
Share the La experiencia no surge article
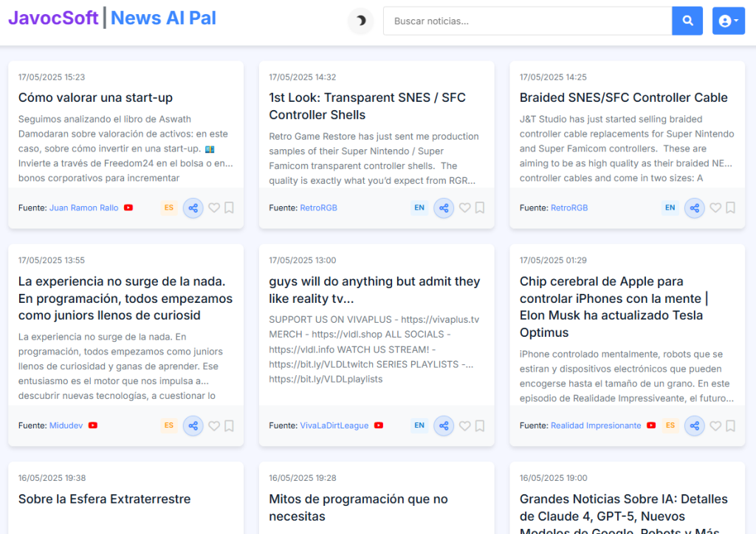(193, 426)
